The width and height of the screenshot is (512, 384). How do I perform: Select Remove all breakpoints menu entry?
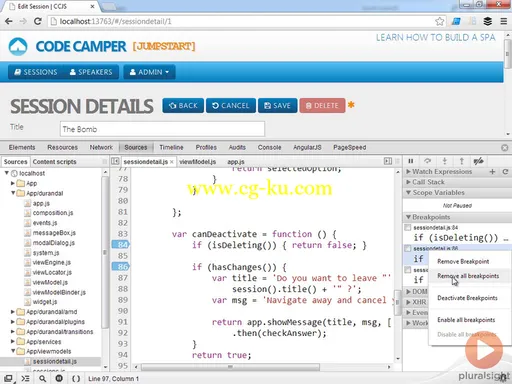pyautogui.click(x=468, y=276)
